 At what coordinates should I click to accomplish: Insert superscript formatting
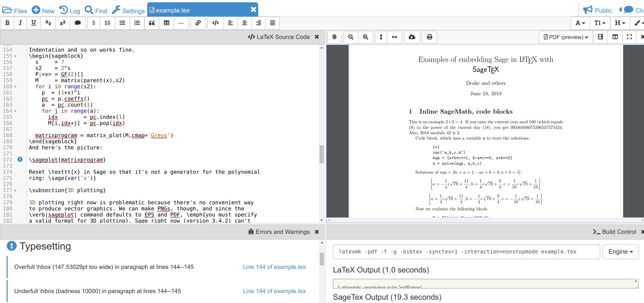63,23
